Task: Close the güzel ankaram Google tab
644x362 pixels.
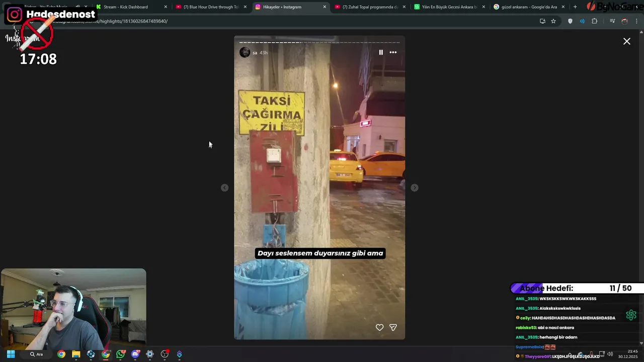Action: 563,7
